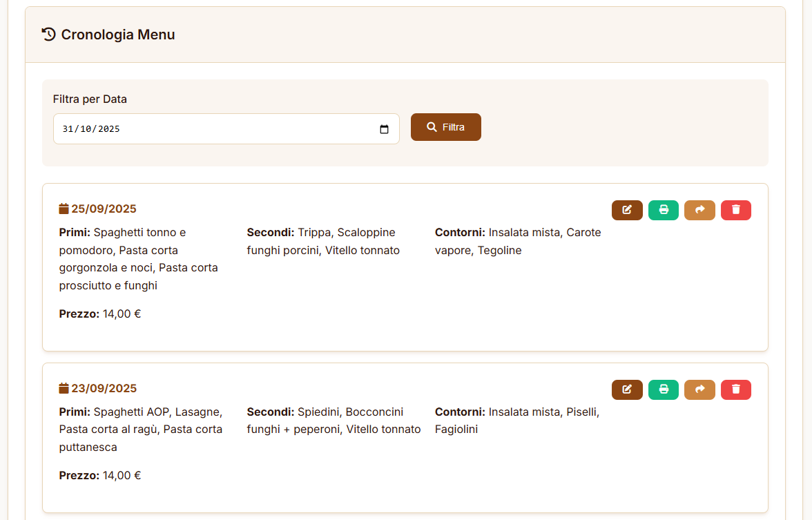
Task: Open the edit icon for the 25/09/2025 menu
Action: coord(627,210)
